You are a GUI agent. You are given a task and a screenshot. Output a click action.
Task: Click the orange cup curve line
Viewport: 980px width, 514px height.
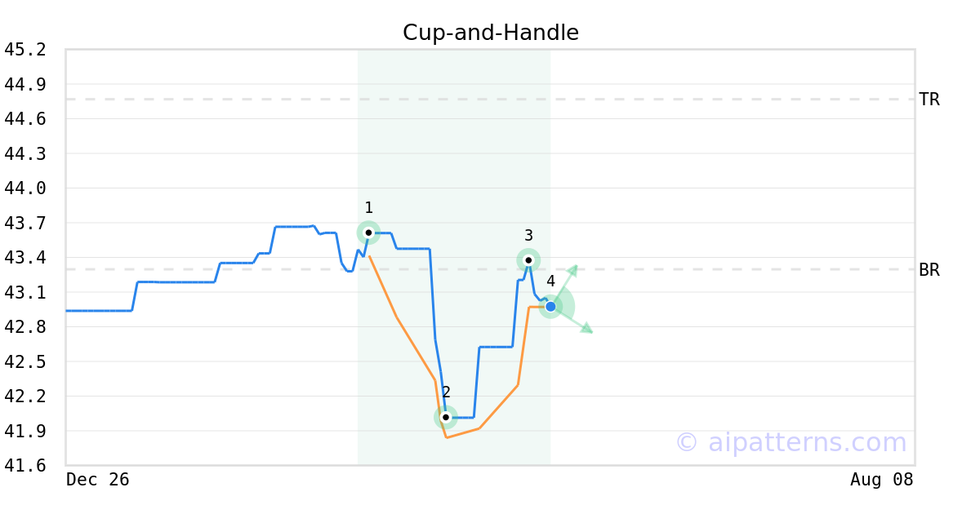(398, 318)
